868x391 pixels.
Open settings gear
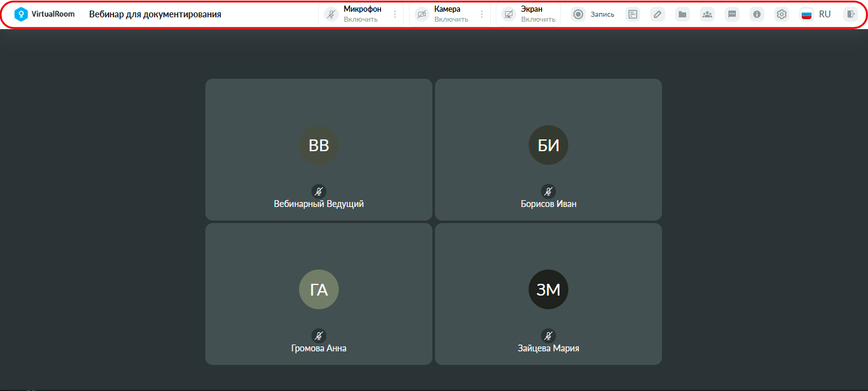(x=782, y=14)
